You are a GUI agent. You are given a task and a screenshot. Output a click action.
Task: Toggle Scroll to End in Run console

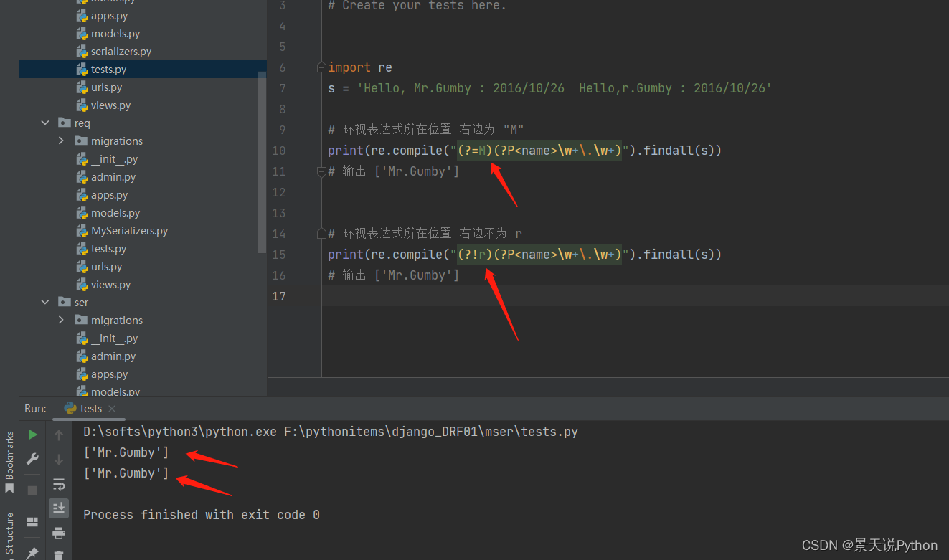tap(59, 508)
